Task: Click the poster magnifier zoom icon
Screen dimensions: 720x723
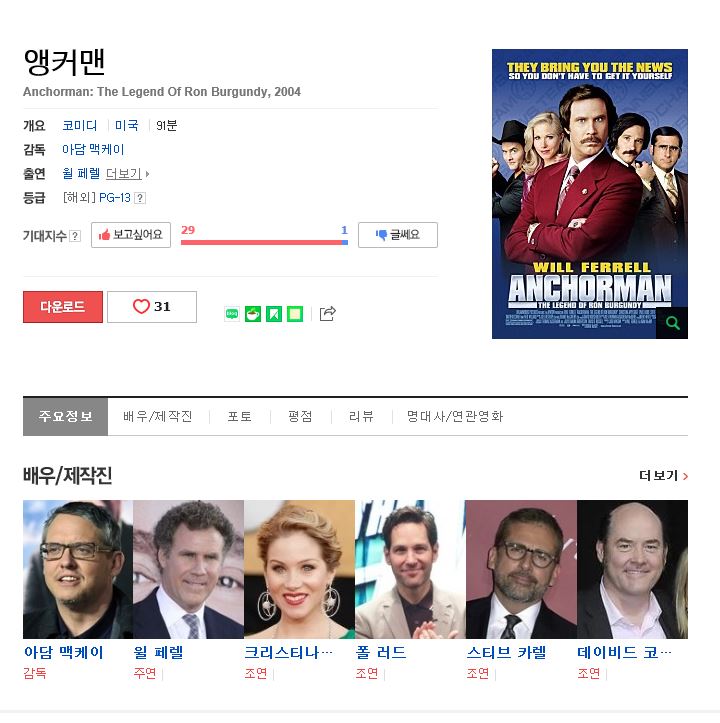Action: click(672, 323)
